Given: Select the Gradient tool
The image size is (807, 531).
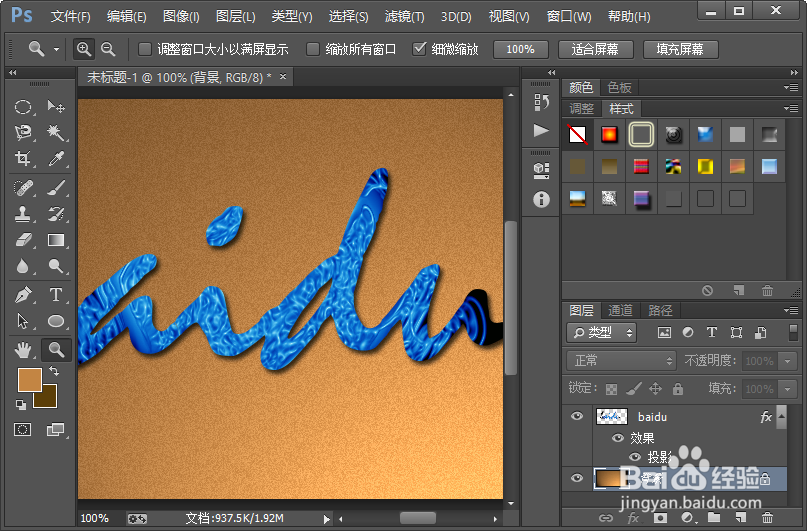Looking at the screenshot, I should point(56,240).
